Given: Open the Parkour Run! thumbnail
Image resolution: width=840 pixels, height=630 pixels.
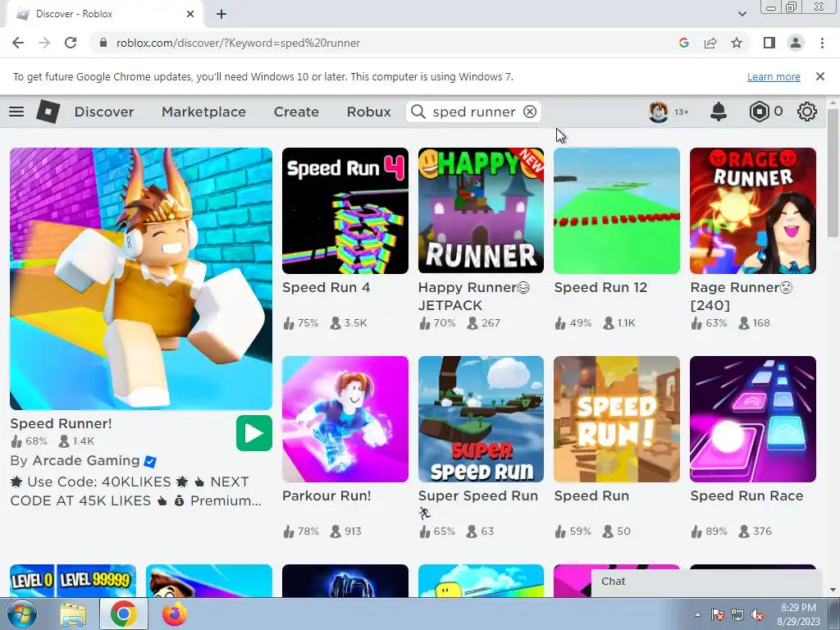Looking at the screenshot, I should [x=345, y=419].
